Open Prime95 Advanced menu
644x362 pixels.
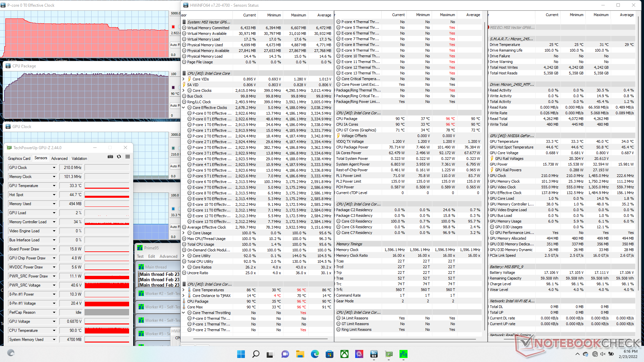pos(168,256)
